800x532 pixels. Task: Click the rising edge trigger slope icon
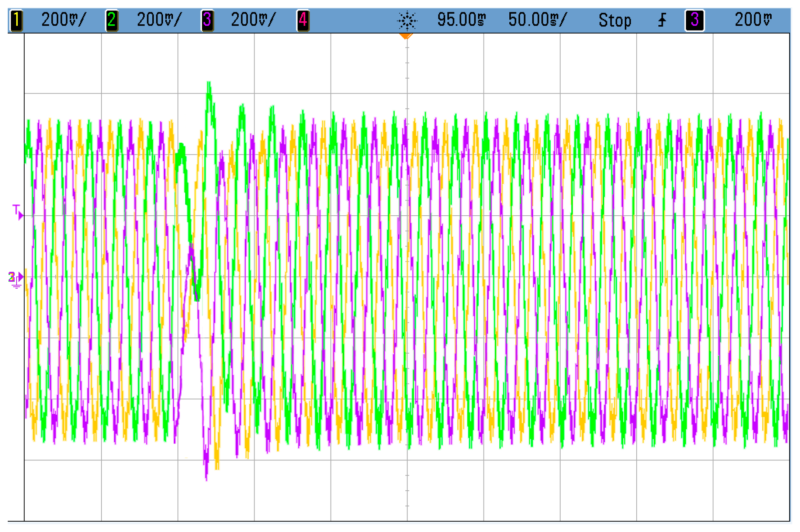click(x=662, y=20)
